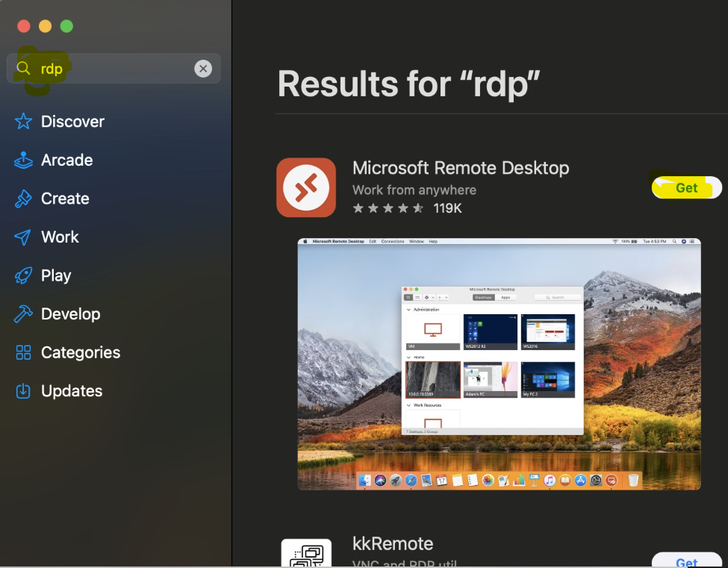This screenshot has height=568, width=728.
Task: Open the Categories grid icon
Action: click(x=24, y=353)
